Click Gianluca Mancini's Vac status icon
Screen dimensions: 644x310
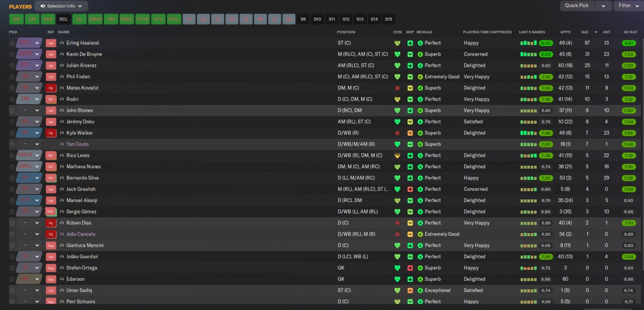click(51, 246)
